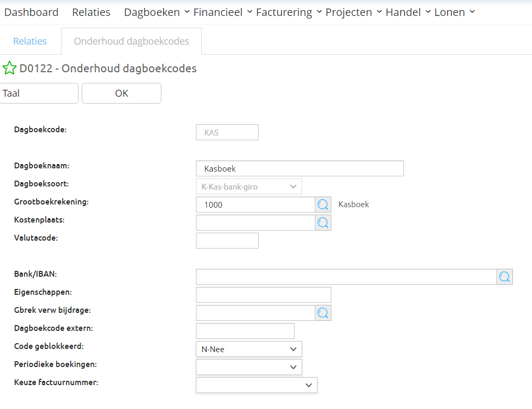Click the D0122 - Onderhoud dagboekcodes title
The height and width of the screenshot is (409, 532).
pos(108,68)
